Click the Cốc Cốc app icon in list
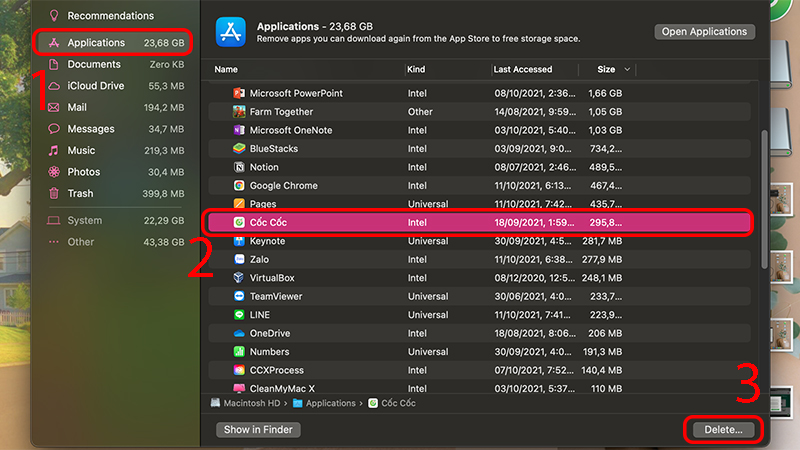The image size is (800, 450). point(239,222)
